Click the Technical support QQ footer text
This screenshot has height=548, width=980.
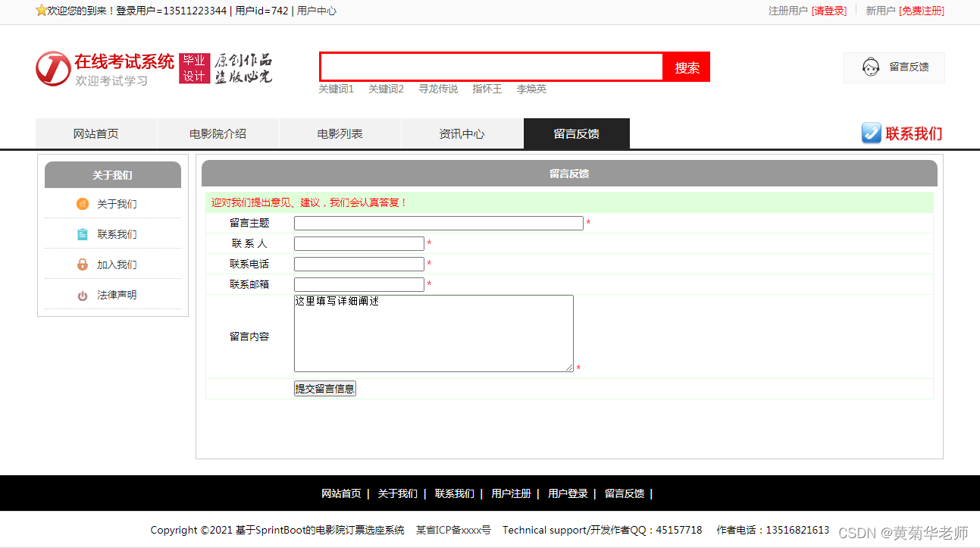(603, 531)
